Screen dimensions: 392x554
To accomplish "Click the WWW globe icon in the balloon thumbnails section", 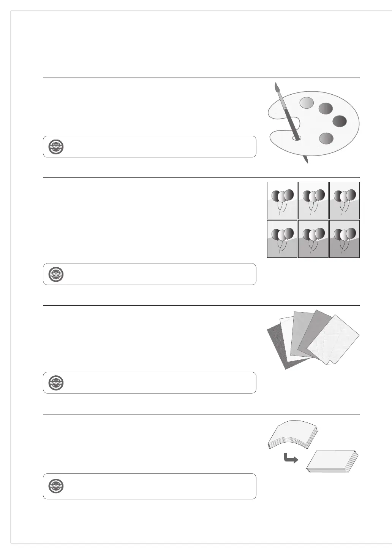I will [x=56, y=275].
